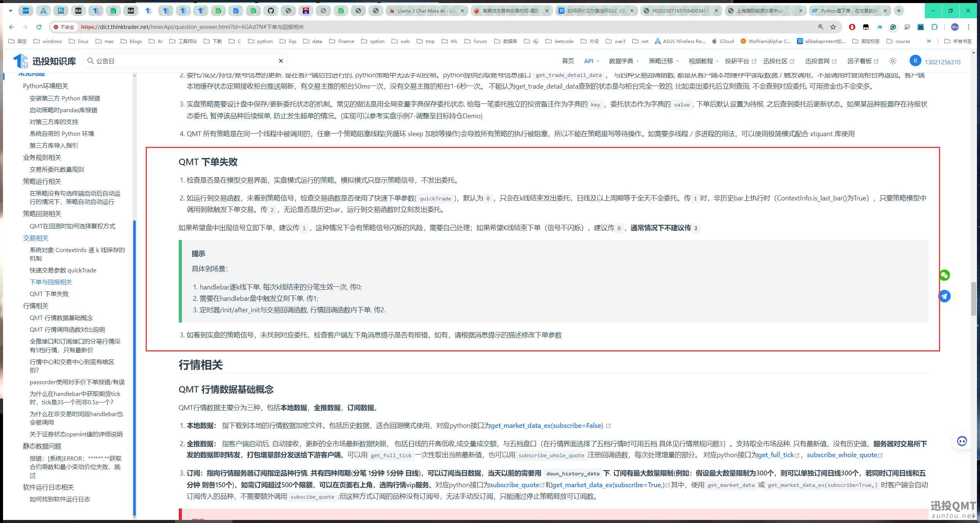The image size is (980, 523).
Task: Open the DSM pinned tab
Action: [x=26, y=11]
